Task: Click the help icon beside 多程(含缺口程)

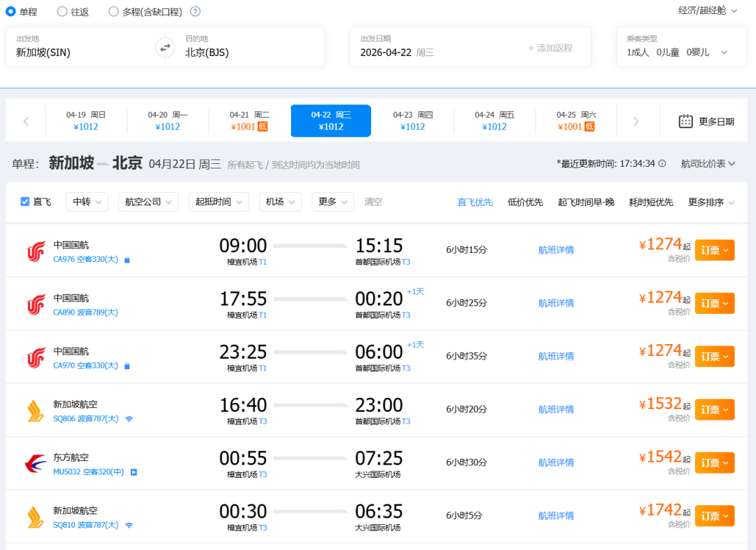Action: 195,11
